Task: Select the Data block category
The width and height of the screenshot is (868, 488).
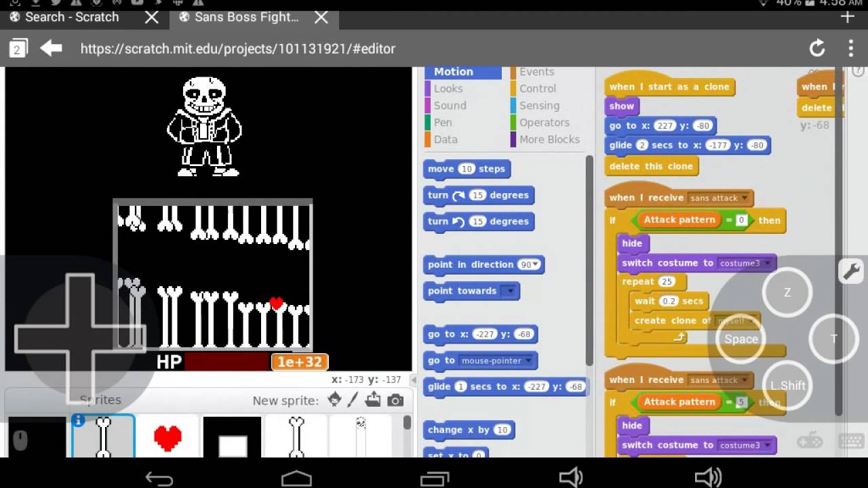Action: [446, 140]
